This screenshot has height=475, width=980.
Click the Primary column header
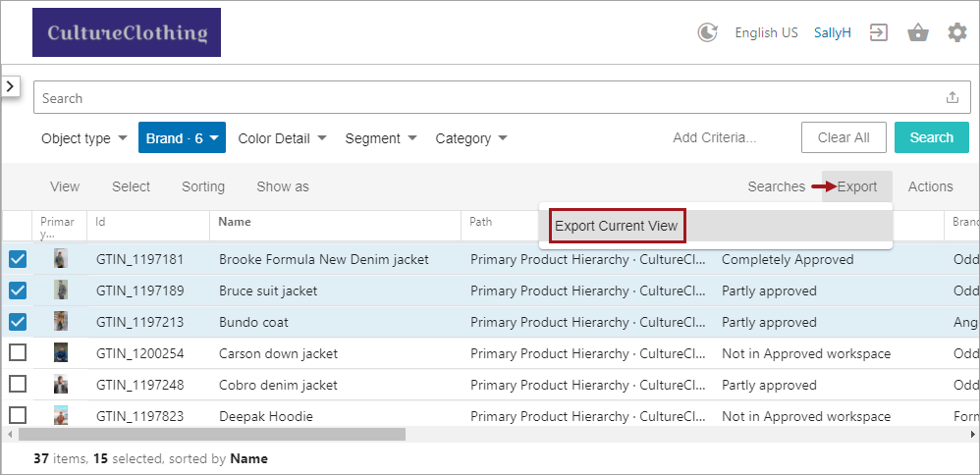click(58, 227)
